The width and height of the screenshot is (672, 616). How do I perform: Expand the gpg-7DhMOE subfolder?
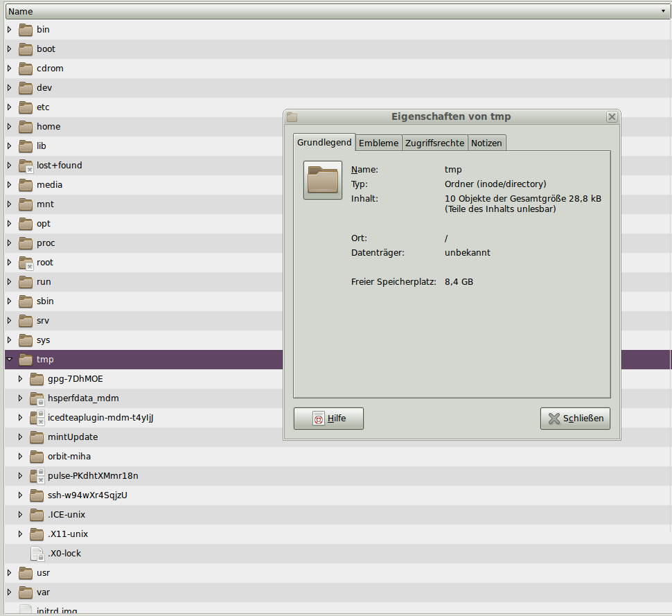20,379
